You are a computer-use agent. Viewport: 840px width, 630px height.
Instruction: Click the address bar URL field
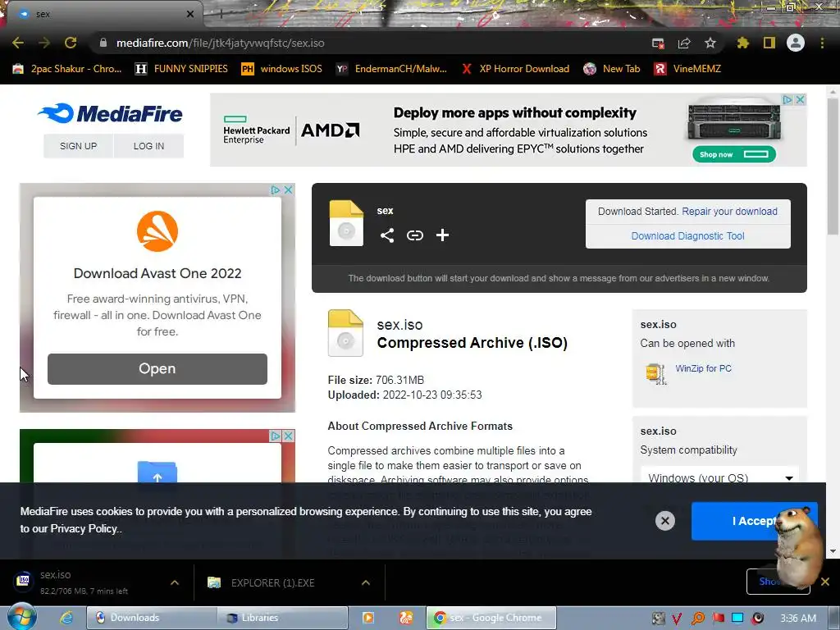point(370,43)
